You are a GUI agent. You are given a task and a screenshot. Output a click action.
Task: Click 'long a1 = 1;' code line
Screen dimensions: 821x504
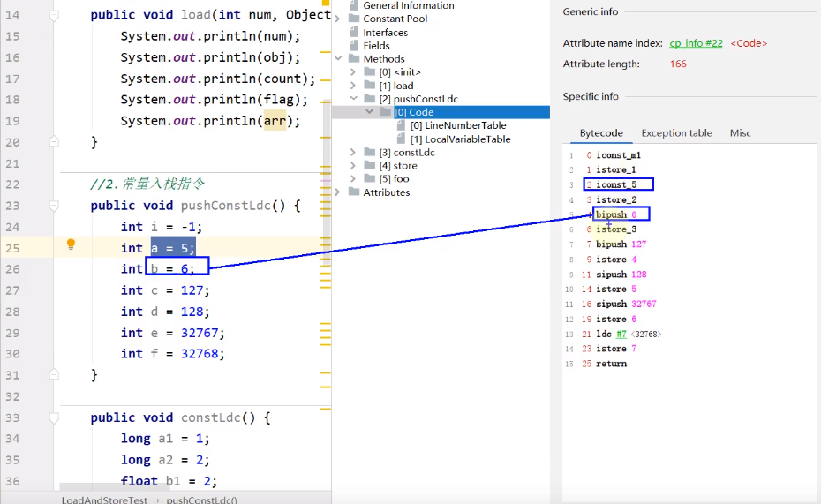165,439
